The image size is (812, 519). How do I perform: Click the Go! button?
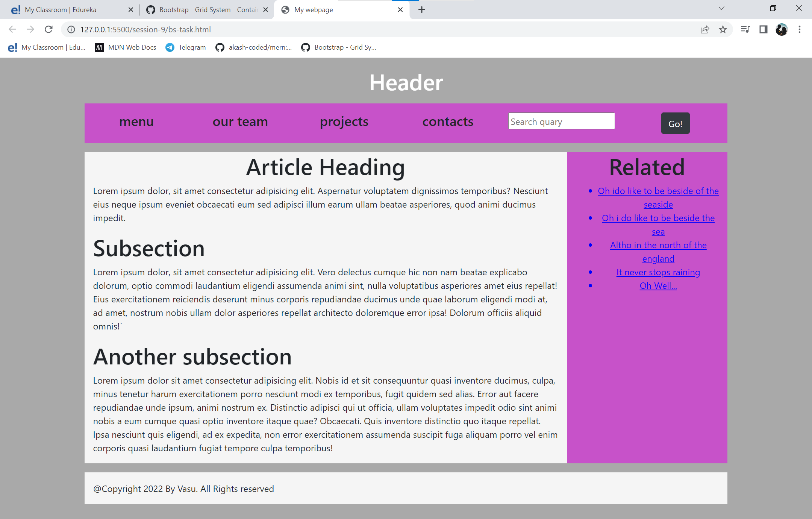click(675, 123)
